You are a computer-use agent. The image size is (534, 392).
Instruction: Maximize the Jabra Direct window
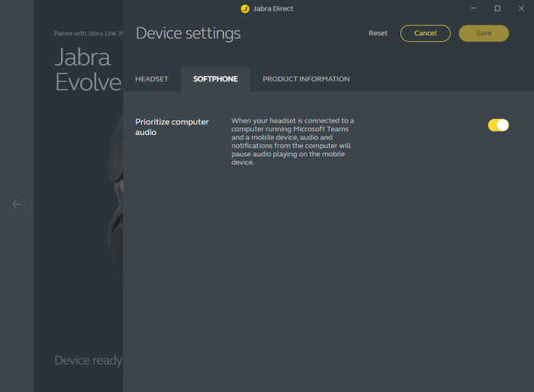click(497, 8)
